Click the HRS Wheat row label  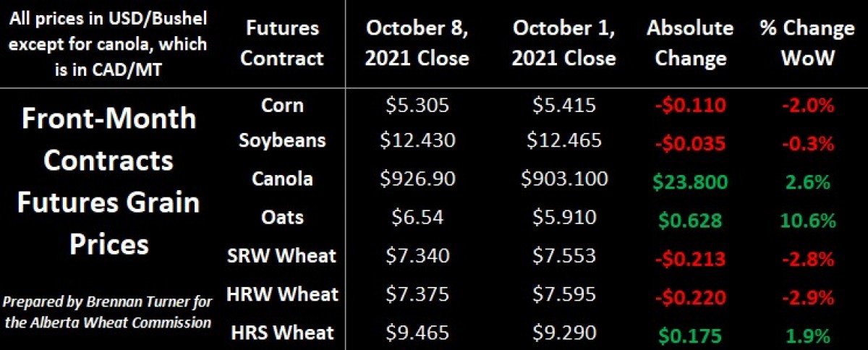282,332
